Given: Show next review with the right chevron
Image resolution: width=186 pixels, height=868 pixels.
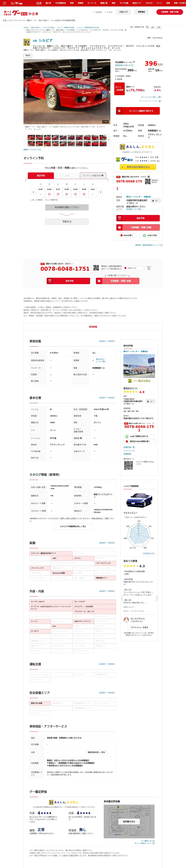Looking at the screenshot, I should 157,598.
